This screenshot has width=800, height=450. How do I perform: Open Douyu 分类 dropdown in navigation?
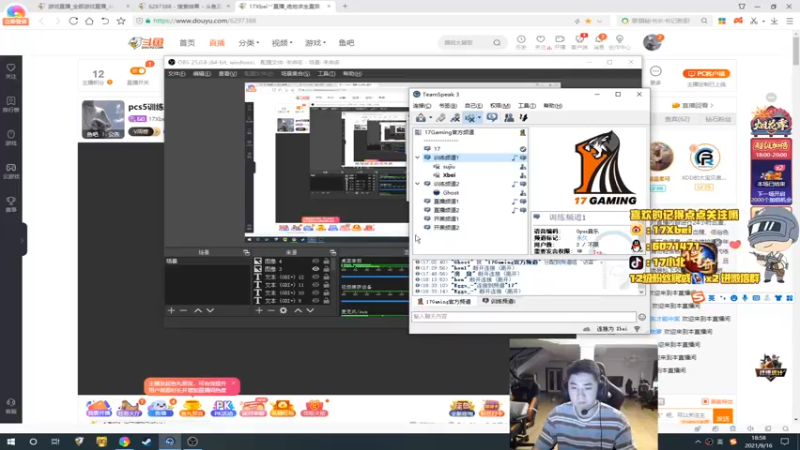[248, 43]
